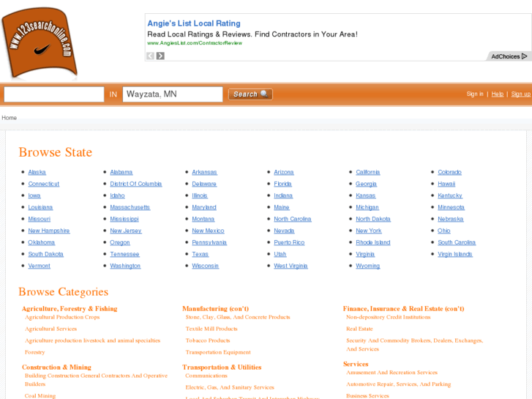Open the Arkansas state link
The image size is (532, 399).
(x=204, y=172)
